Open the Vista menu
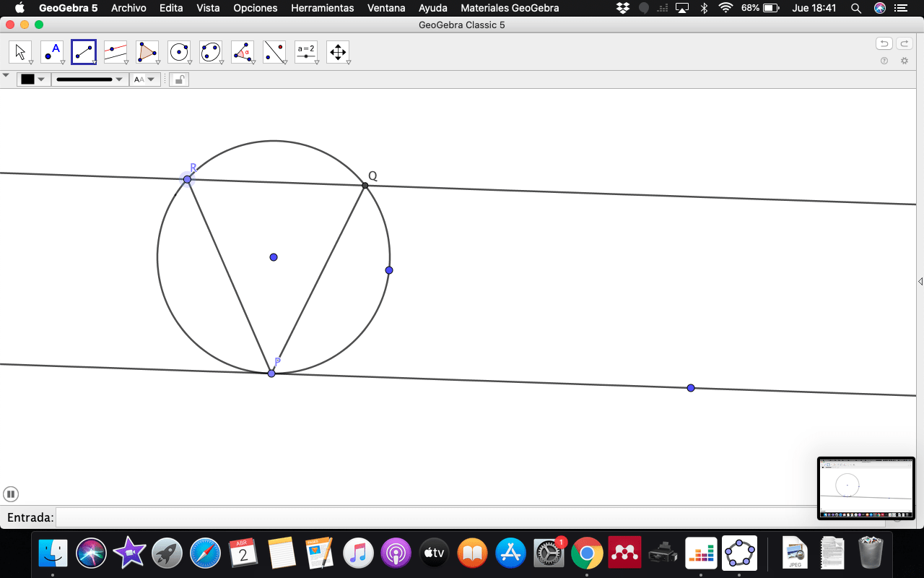Image resolution: width=924 pixels, height=578 pixels. [x=208, y=8]
